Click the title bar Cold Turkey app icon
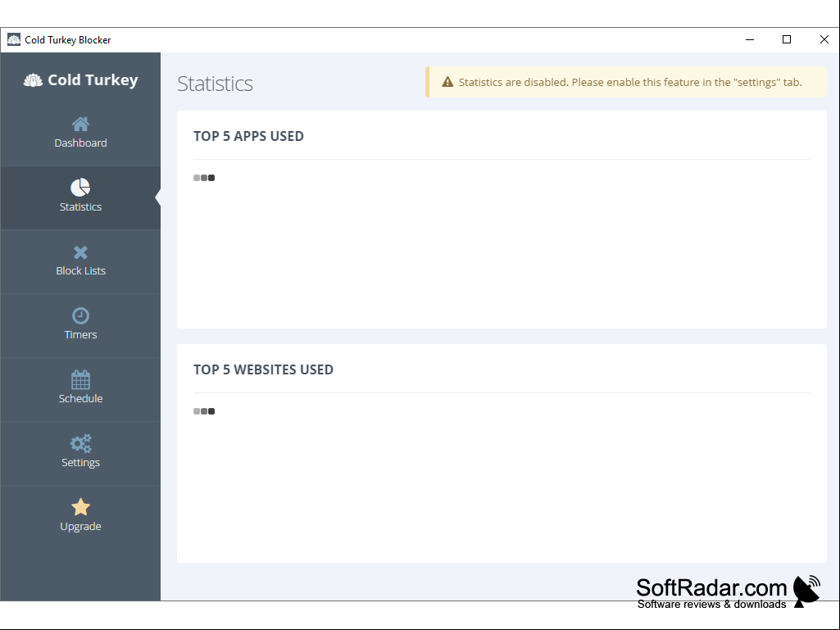 pyautogui.click(x=14, y=39)
